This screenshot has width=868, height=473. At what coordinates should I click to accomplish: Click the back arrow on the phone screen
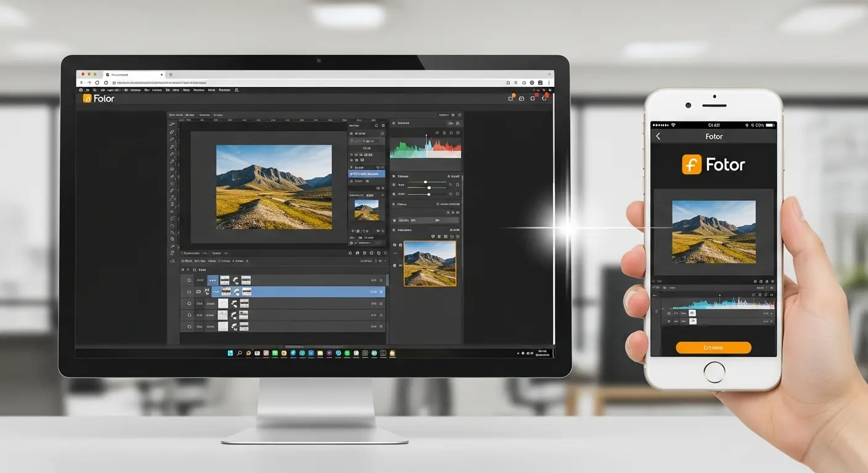click(658, 136)
